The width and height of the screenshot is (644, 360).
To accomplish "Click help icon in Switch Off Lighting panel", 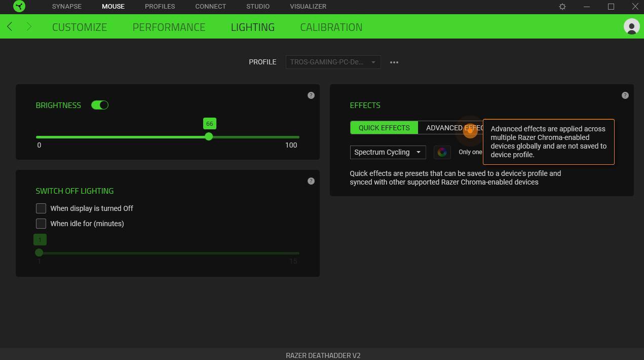I will click(311, 181).
